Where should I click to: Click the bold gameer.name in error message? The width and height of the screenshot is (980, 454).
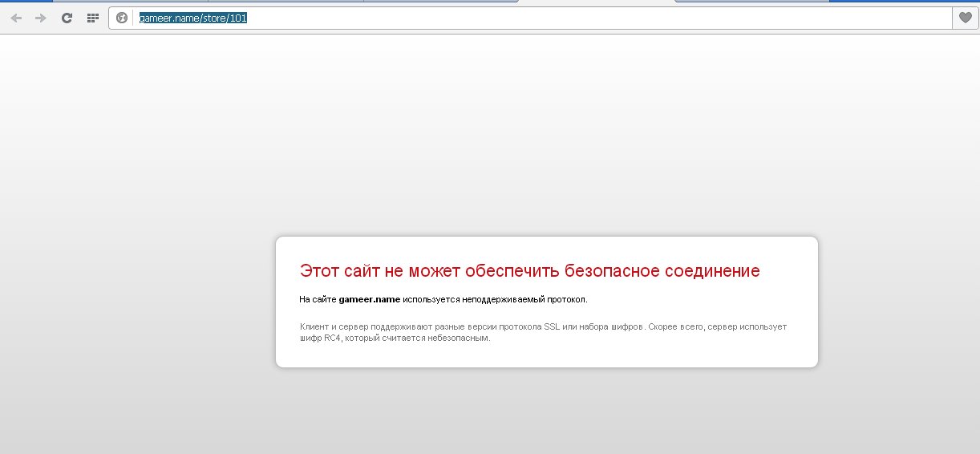(370, 299)
